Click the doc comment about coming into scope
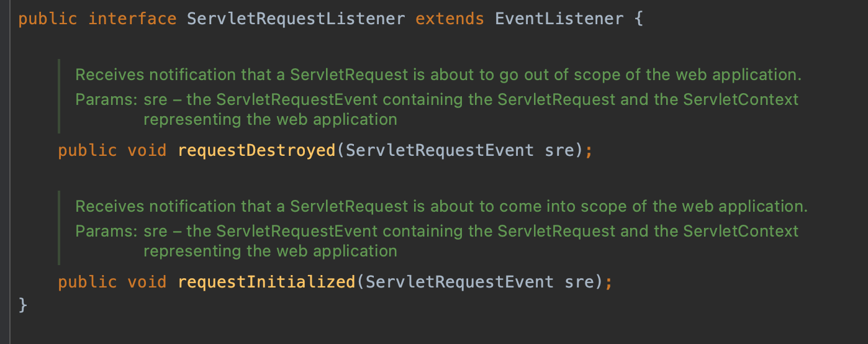The width and height of the screenshot is (868, 344). [x=441, y=207]
